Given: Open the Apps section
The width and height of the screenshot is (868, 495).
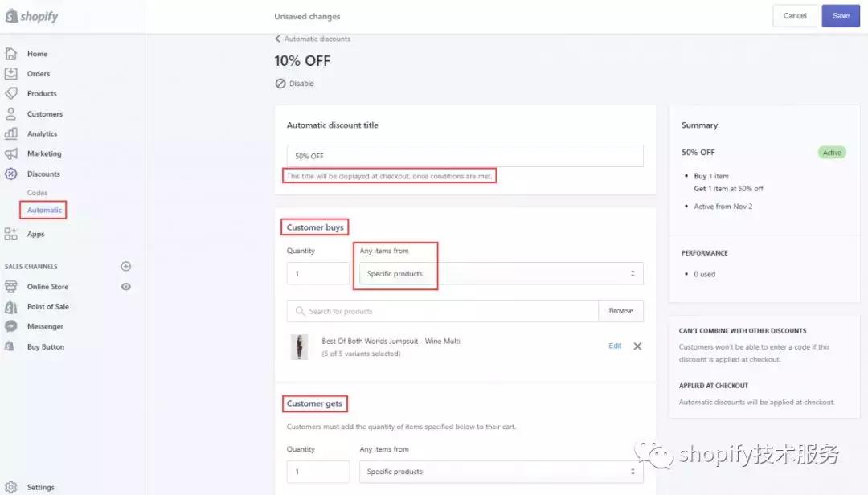Looking at the screenshot, I should 35,234.
